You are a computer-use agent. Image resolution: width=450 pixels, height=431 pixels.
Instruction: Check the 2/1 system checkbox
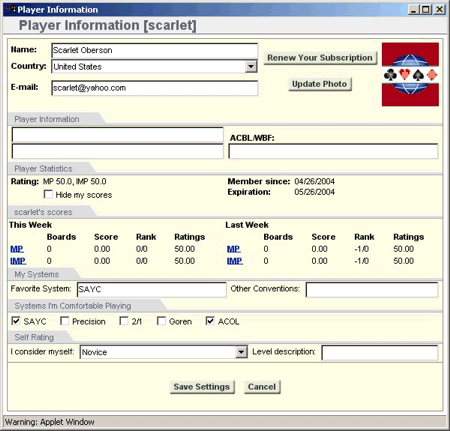tap(124, 321)
